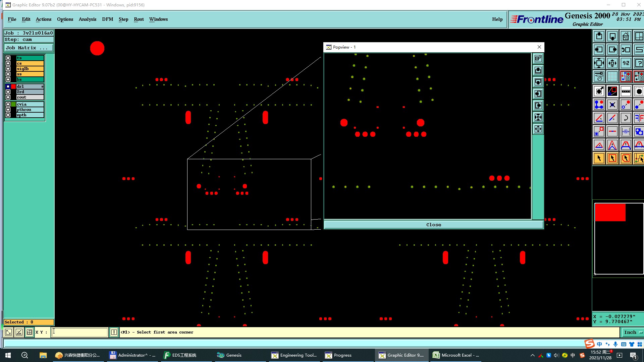Image resolution: width=644 pixels, height=362 pixels.
Task: Open the Inch units dropdown
Action: [x=632, y=332]
